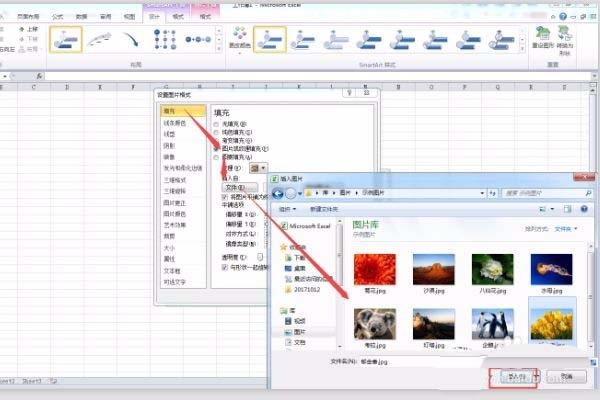Screen dimensions: 600x400
Task: Expand the Organize (组织) dropdown menu
Action: pos(290,209)
